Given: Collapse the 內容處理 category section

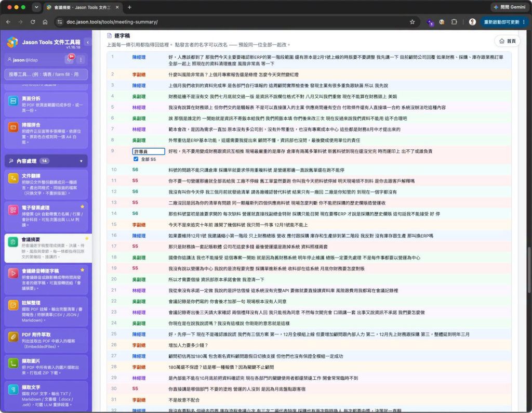Looking at the screenshot, I should pos(46,161).
